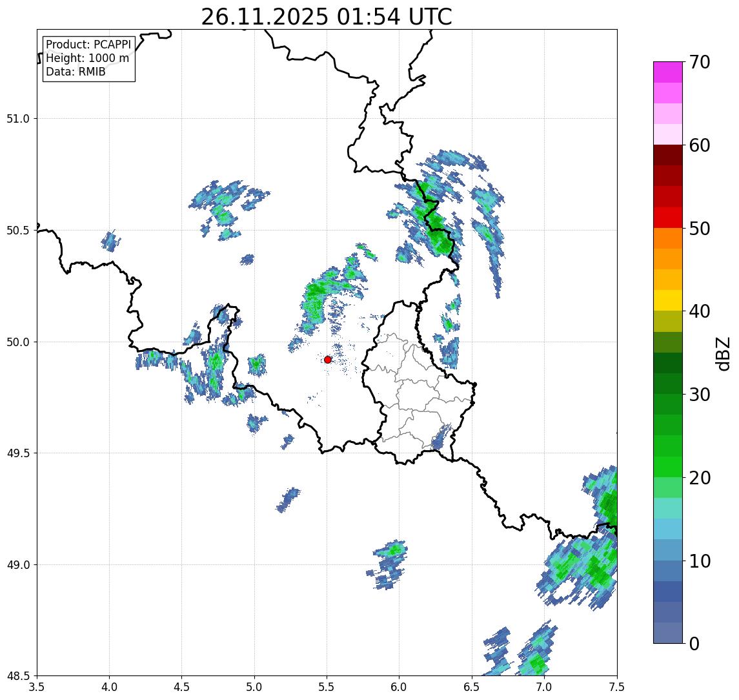
Task: Click the longitude label 6.0
Action: (400, 686)
